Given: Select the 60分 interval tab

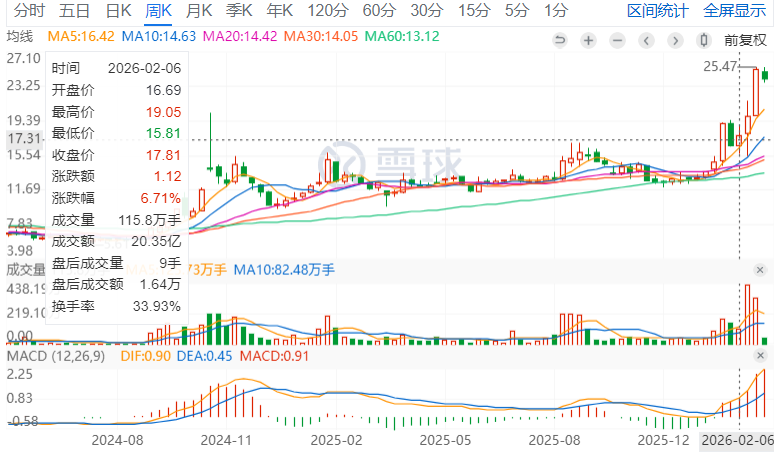Looking at the screenshot, I should pyautogui.click(x=378, y=12).
